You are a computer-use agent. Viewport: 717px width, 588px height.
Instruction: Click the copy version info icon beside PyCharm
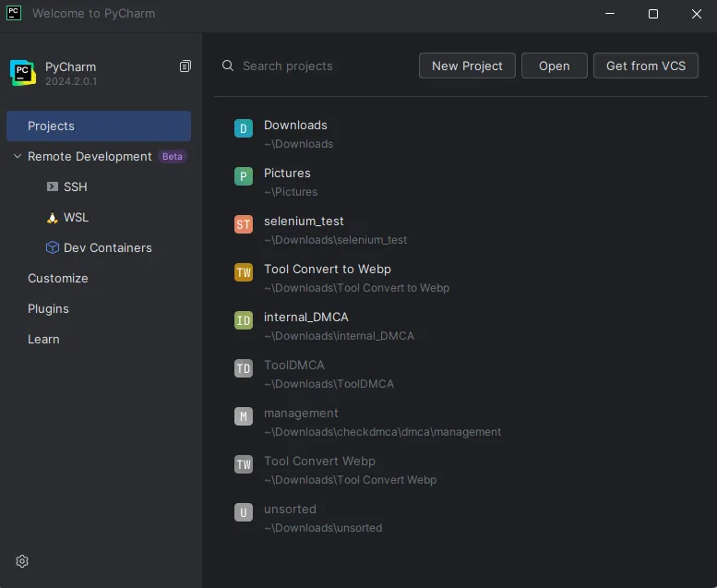click(x=185, y=66)
